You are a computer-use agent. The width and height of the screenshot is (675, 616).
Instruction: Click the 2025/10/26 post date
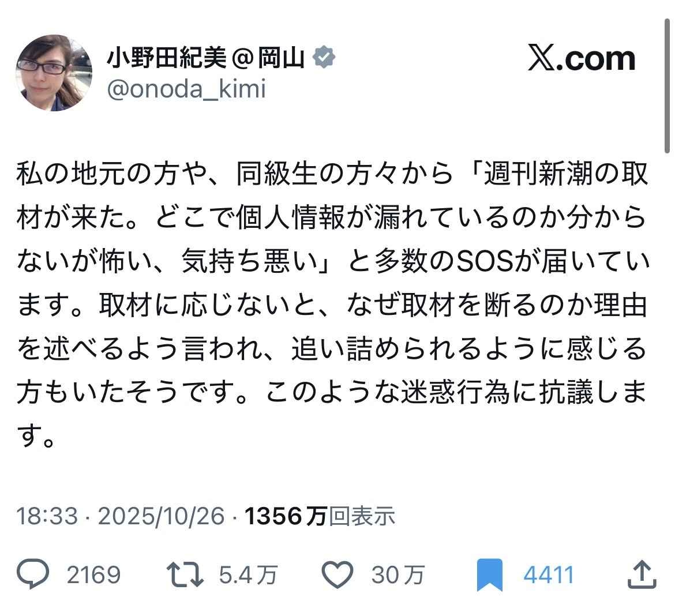coord(161,515)
